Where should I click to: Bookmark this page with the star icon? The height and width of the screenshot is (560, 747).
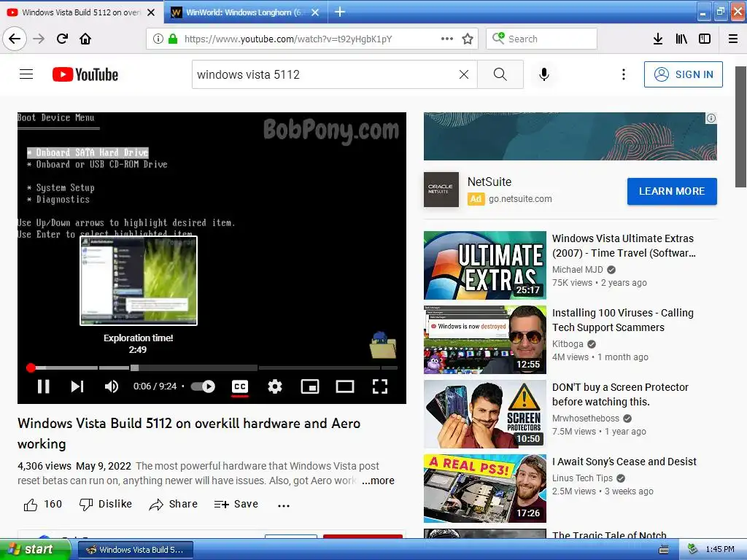click(x=468, y=39)
